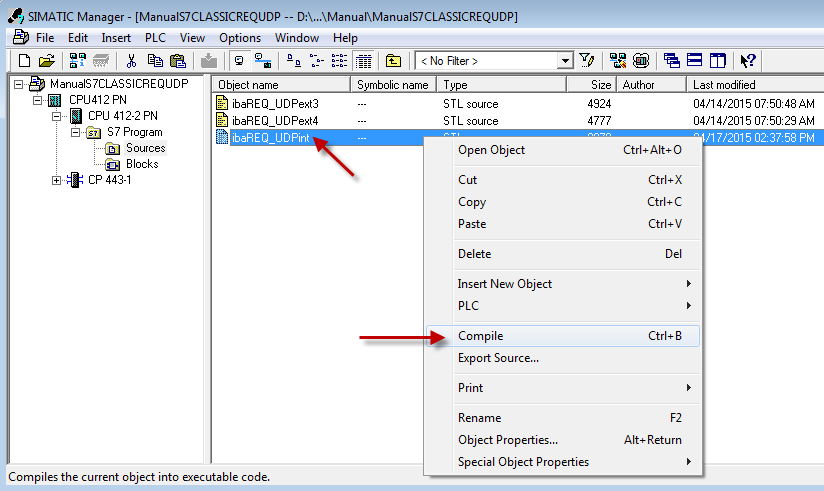The width and height of the screenshot is (824, 491).
Task: Click the SIMATIC Manager title bar icon
Action: [x=16, y=16]
